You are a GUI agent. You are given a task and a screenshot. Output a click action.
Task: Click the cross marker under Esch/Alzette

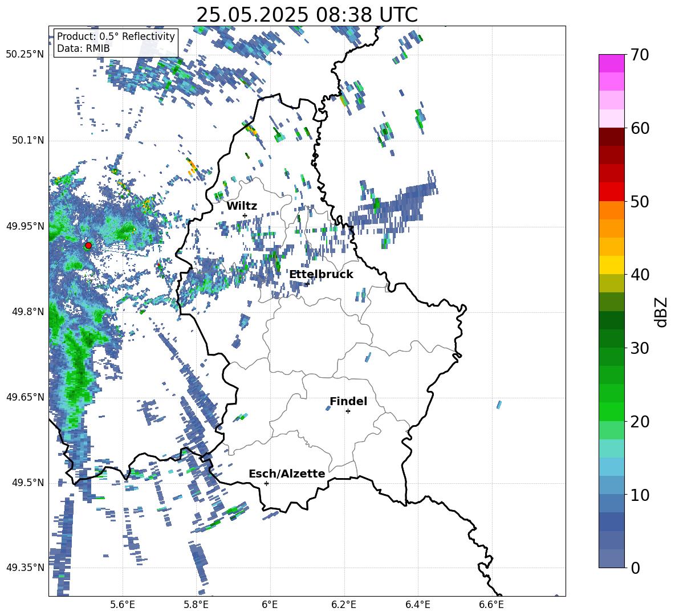pos(266,483)
